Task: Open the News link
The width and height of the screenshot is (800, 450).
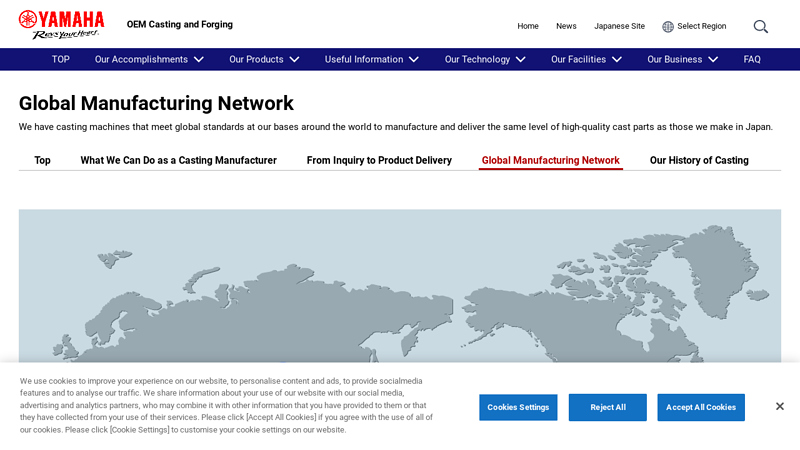Action: pyautogui.click(x=566, y=26)
